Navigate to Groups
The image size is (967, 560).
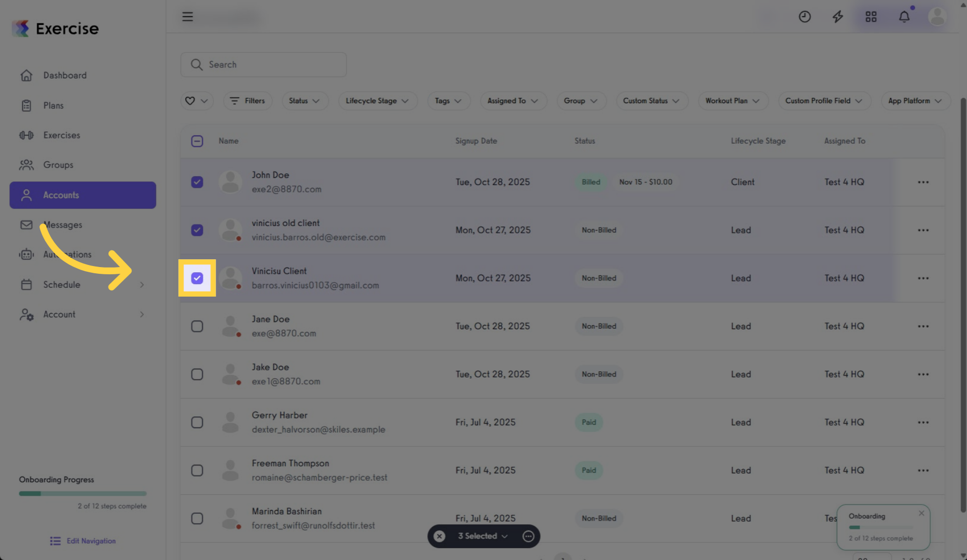click(x=58, y=165)
